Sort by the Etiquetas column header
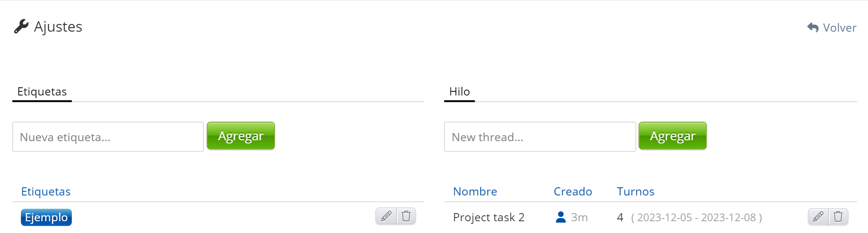 tap(46, 191)
